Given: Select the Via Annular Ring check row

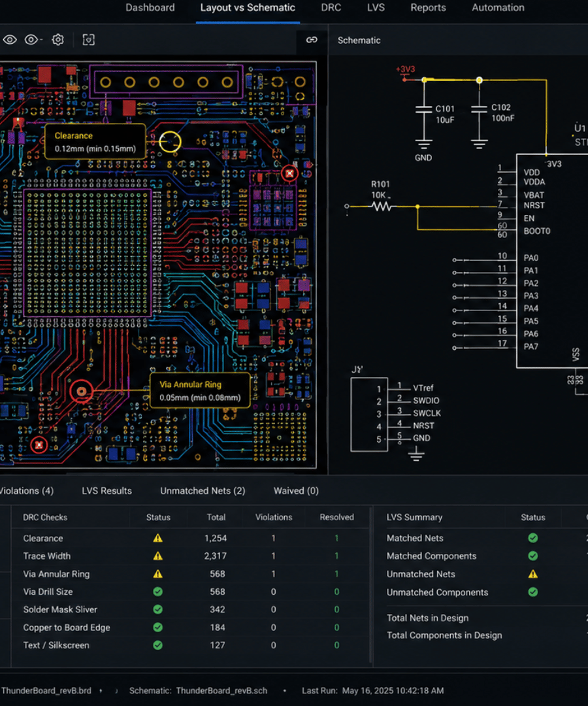Looking at the screenshot, I should point(190,574).
